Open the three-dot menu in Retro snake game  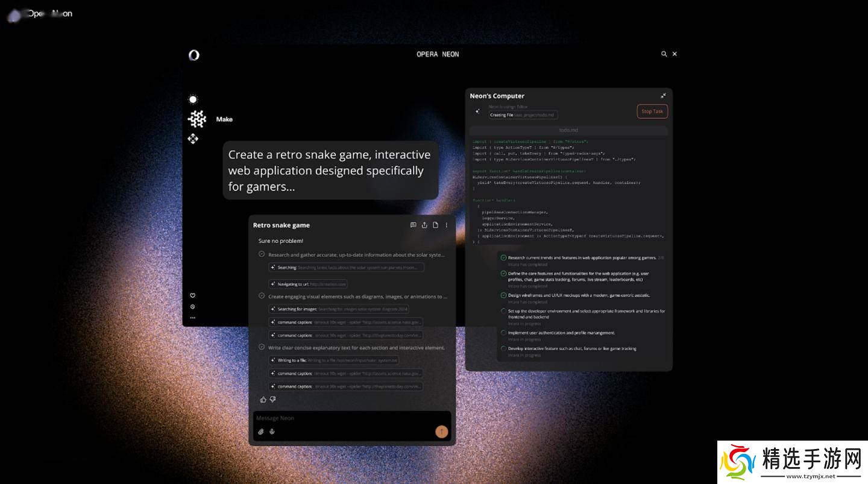coord(447,225)
